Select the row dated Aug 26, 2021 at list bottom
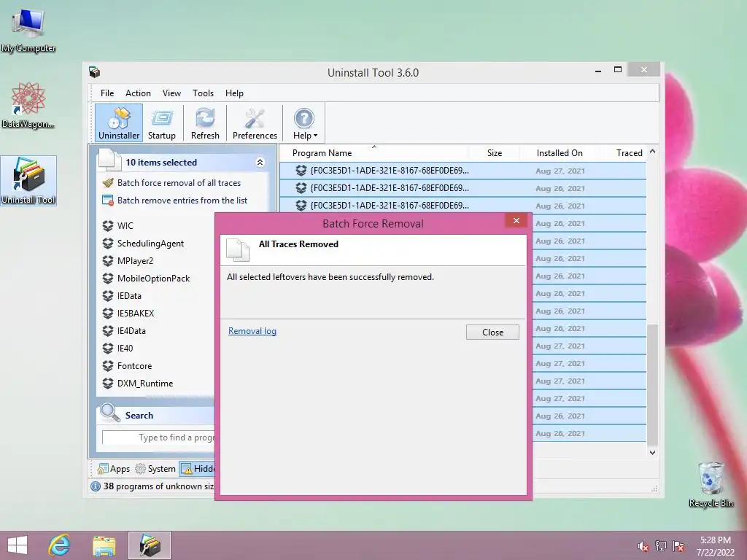Screen dimensions: 747x560 (x=589, y=433)
